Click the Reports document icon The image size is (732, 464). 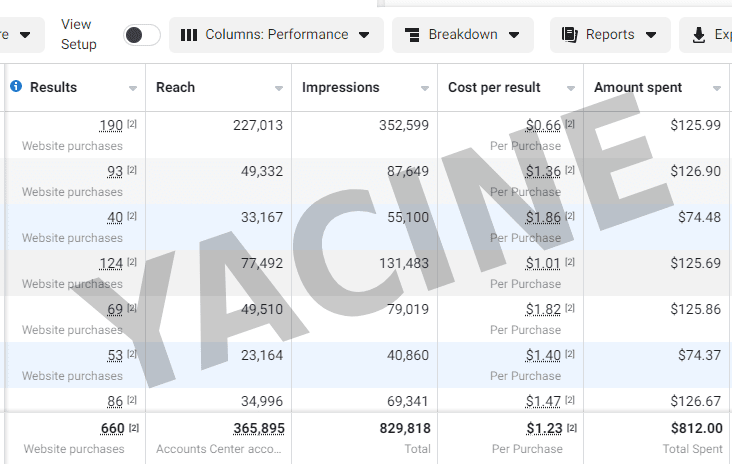point(570,35)
